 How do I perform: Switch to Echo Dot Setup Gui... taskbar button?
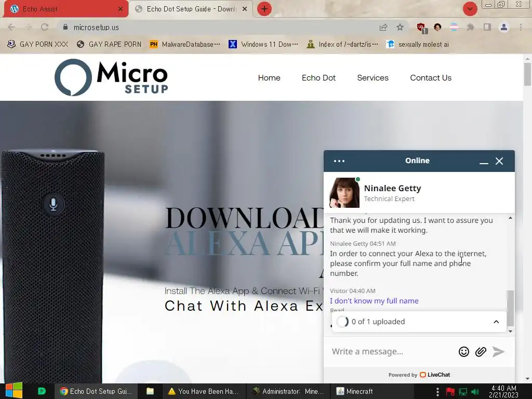point(96,391)
